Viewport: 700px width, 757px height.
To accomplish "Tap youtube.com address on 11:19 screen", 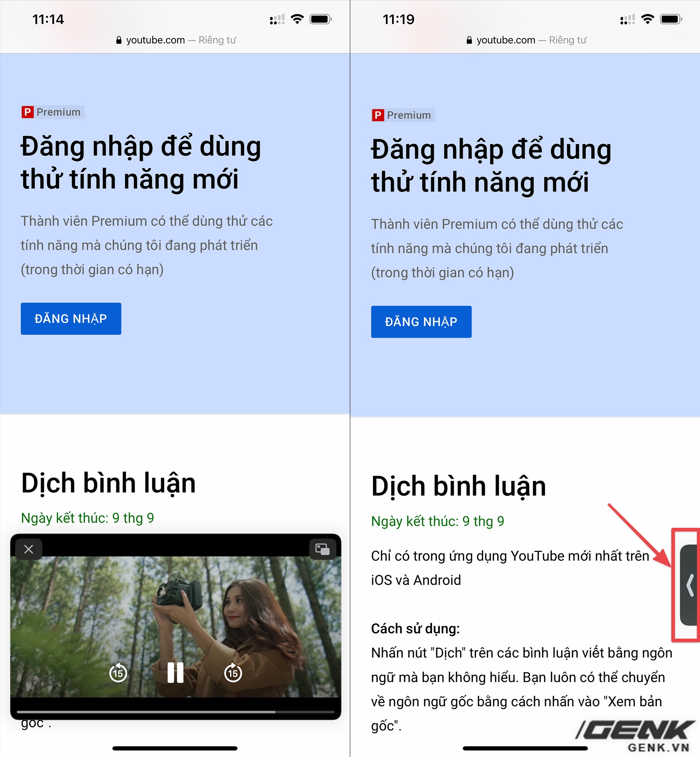I will (x=506, y=40).
